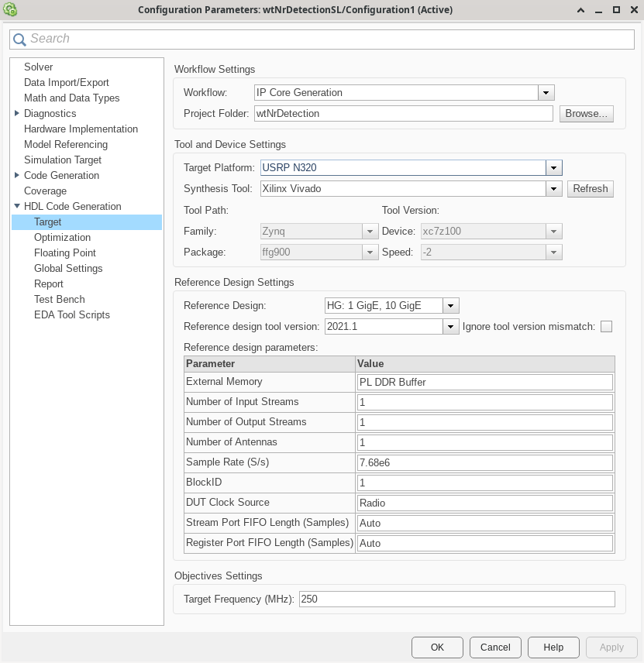Image resolution: width=644 pixels, height=663 pixels.
Task: Click the Number of Antennas value
Action: pos(485,443)
